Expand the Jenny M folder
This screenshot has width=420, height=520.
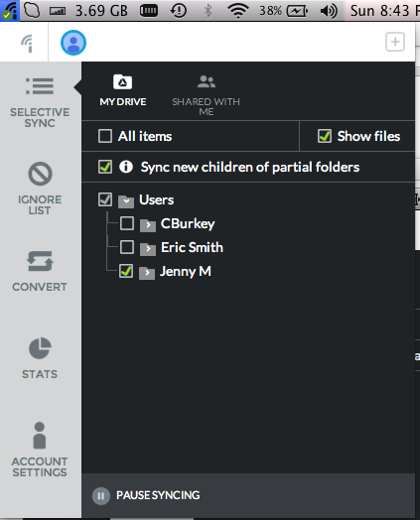pyautogui.click(x=147, y=273)
